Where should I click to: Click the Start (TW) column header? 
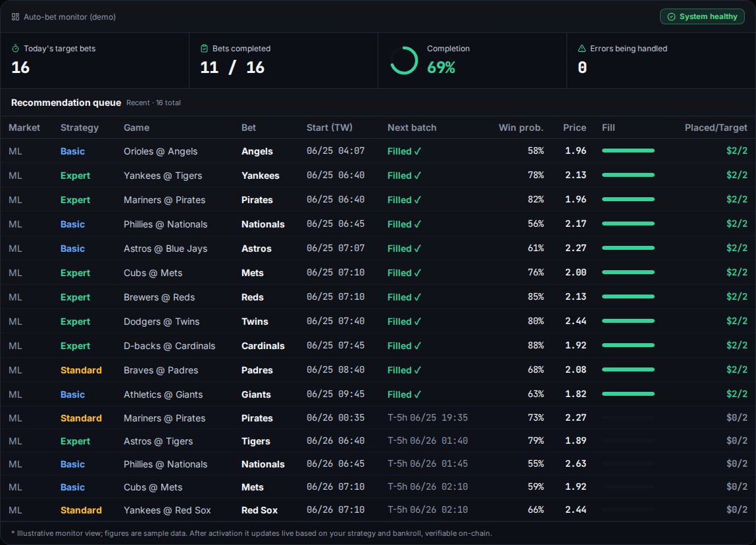(x=329, y=128)
